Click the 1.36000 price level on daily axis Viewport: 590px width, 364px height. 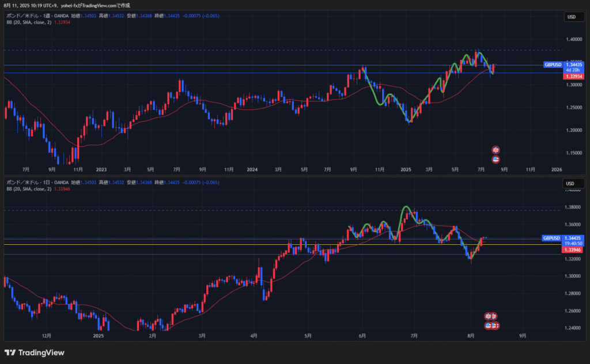click(x=572, y=225)
